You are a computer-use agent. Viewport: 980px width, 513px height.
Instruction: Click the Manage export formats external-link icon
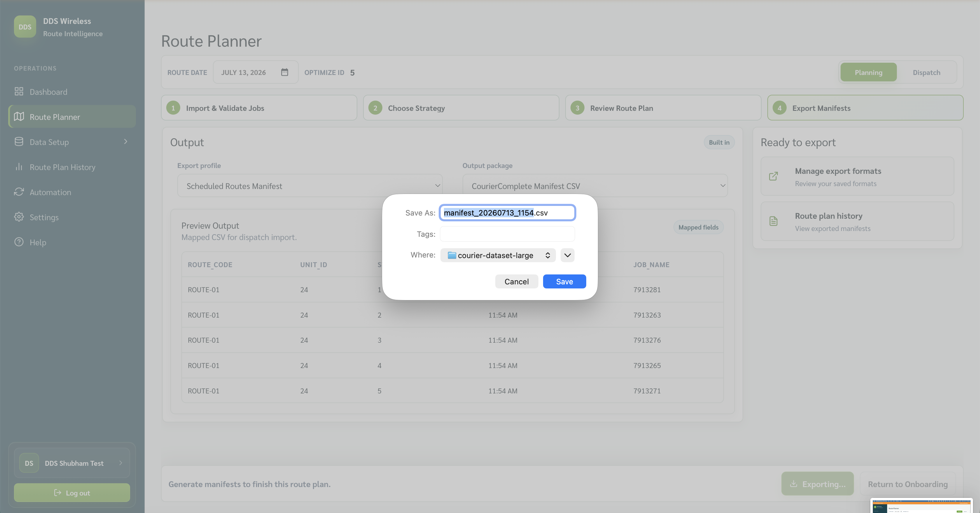tap(773, 176)
